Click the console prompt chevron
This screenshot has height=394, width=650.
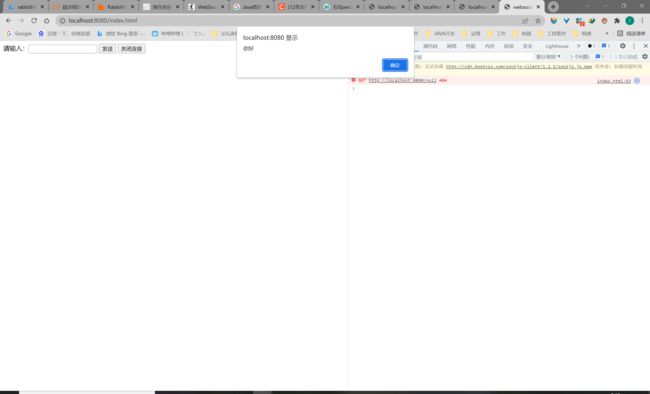(x=354, y=88)
